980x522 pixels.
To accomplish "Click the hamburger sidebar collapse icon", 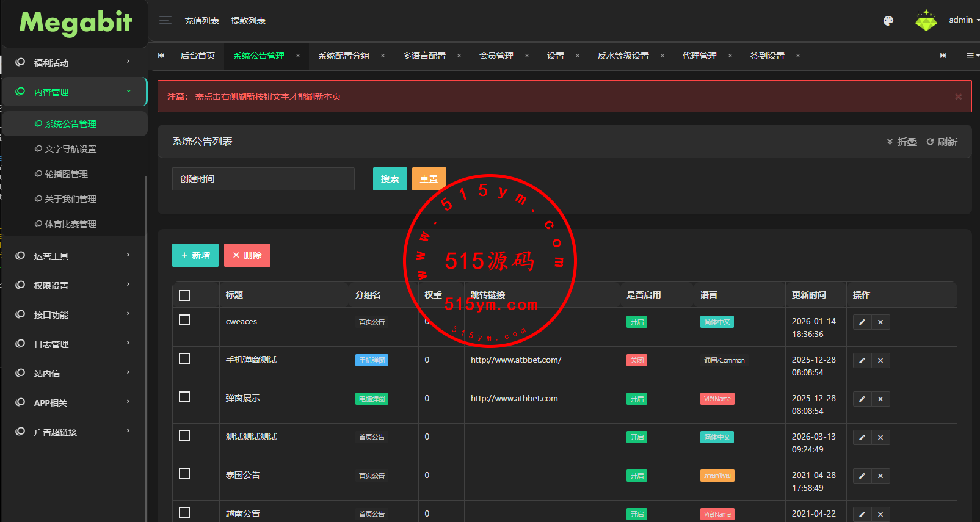I will click(165, 21).
